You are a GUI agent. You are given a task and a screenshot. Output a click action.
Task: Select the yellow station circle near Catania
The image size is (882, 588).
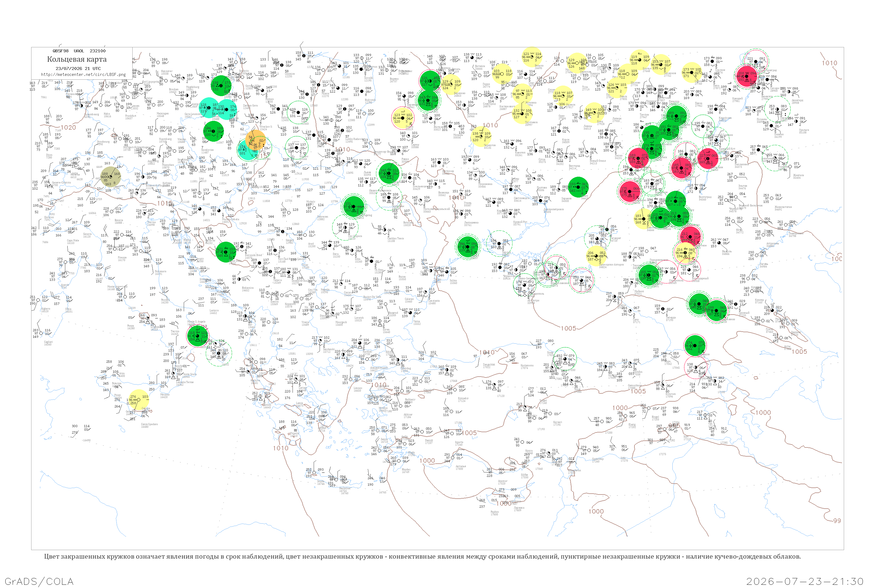point(139,400)
